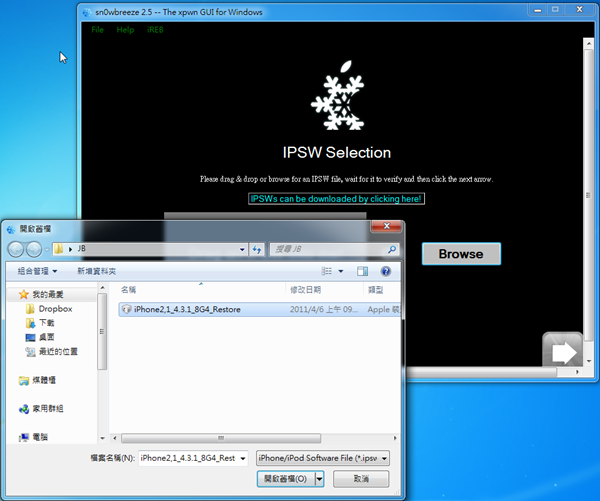Click the sn0wbreeze scrollbar down arrow

[x=589, y=361]
